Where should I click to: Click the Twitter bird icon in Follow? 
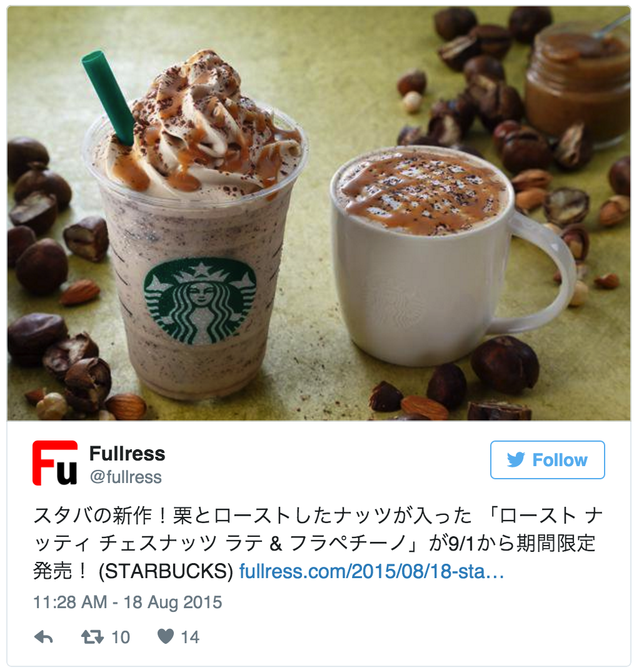pyautogui.click(x=516, y=460)
